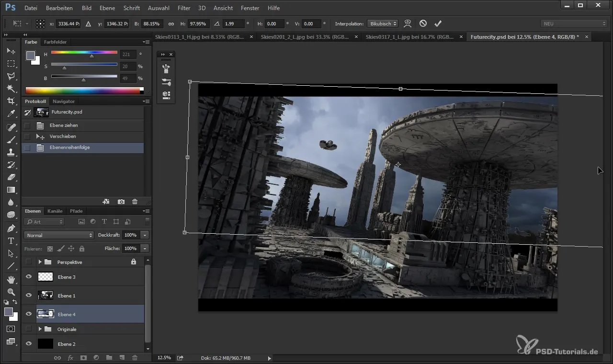Select the Gradient tool
This screenshot has height=364, width=613.
tap(11, 190)
